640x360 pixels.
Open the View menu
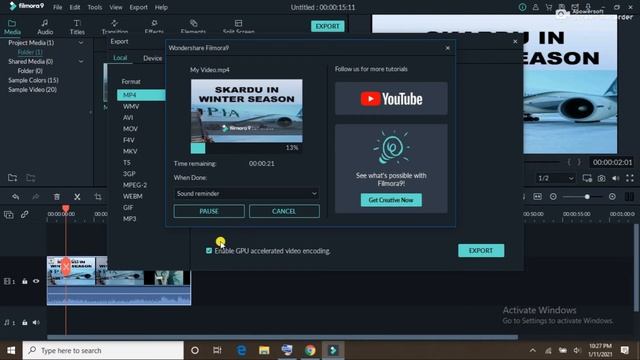tap(116, 7)
